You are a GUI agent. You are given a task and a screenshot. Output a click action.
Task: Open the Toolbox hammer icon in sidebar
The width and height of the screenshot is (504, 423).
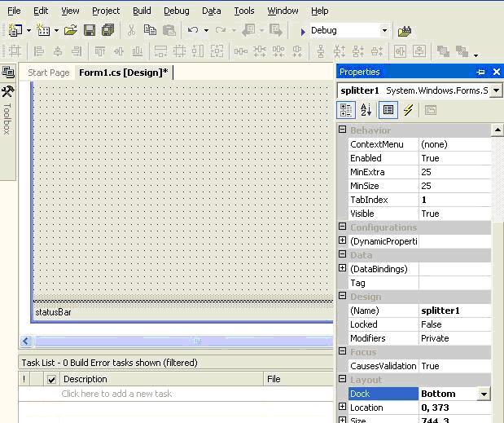coord(7,91)
